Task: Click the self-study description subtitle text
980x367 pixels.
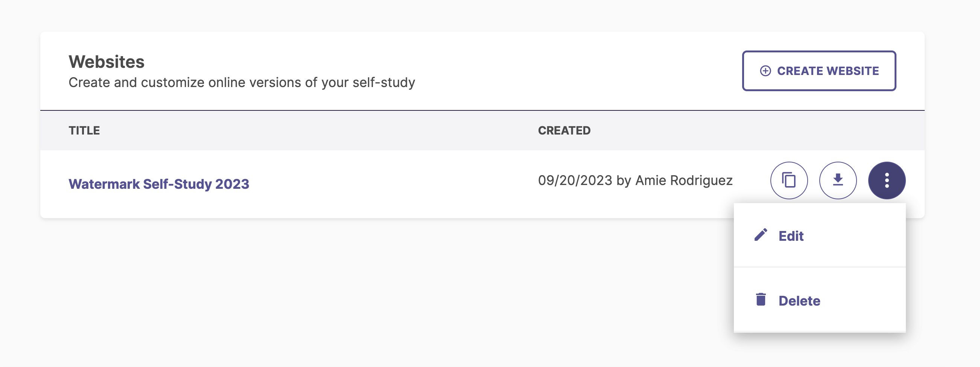Action: pos(242,83)
